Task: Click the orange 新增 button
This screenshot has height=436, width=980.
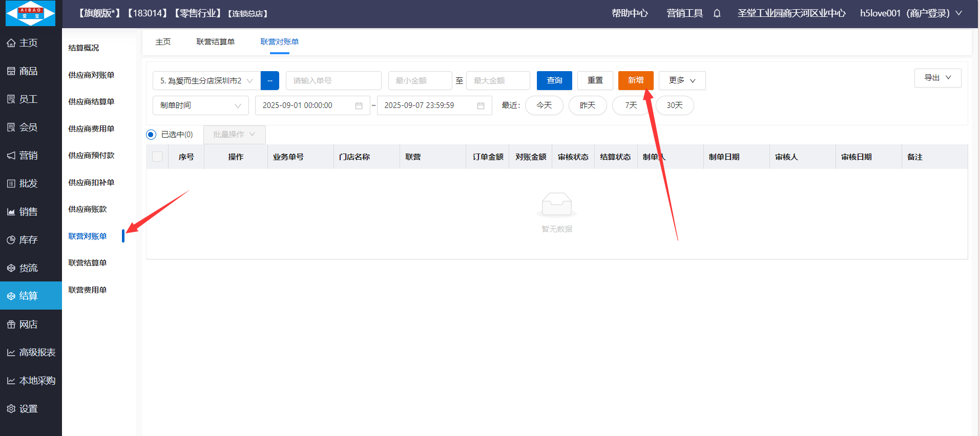Action: click(x=635, y=80)
